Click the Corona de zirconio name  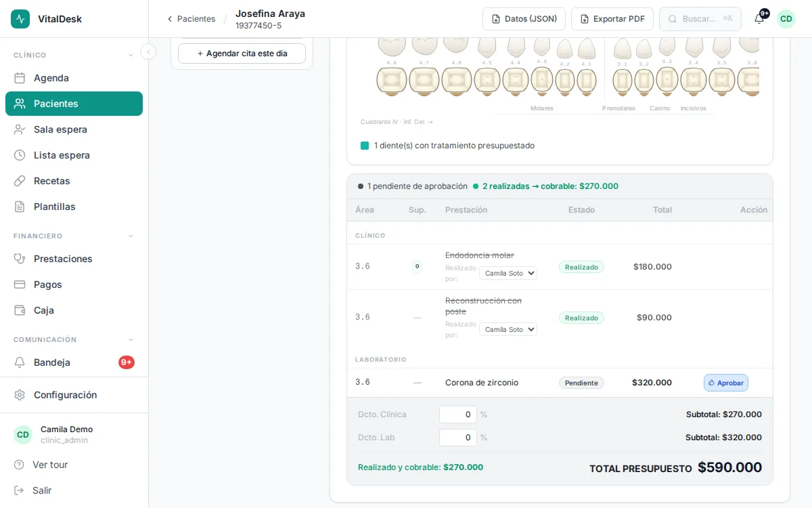pyautogui.click(x=482, y=383)
